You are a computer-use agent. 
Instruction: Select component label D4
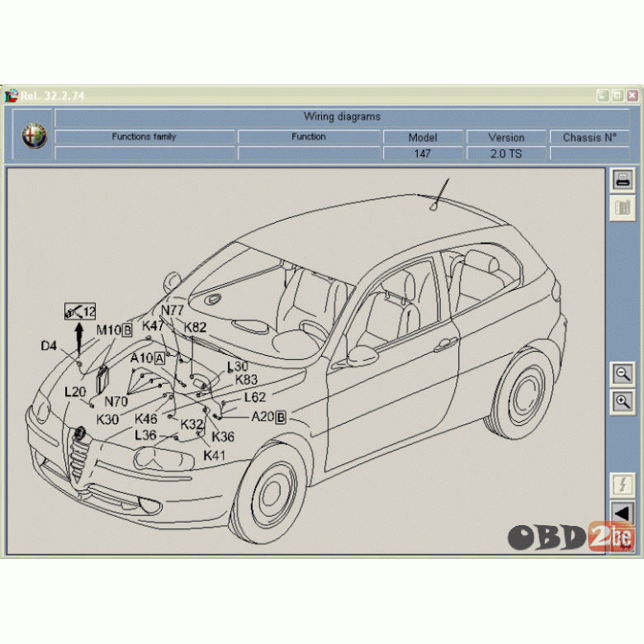49,346
